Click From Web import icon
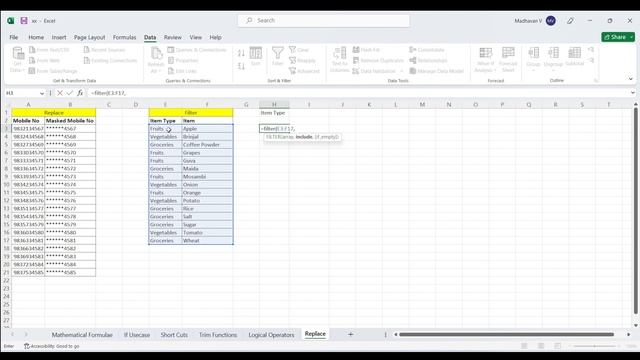 [x=32, y=60]
